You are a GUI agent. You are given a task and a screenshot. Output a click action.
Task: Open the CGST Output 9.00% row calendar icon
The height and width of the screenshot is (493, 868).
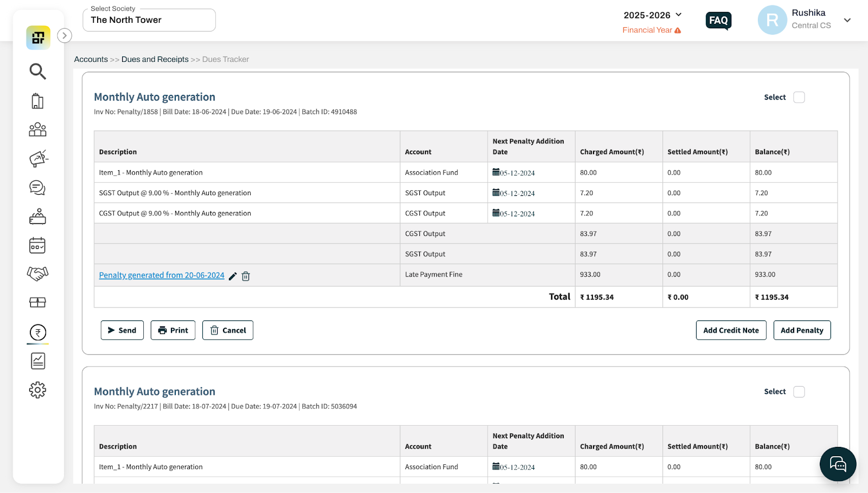(x=496, y=213)
